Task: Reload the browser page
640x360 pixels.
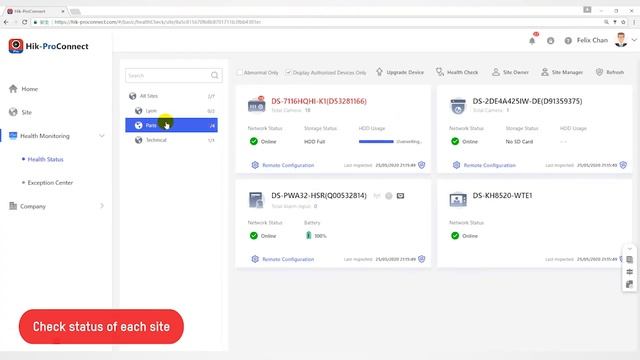Action: coord(24,22)
